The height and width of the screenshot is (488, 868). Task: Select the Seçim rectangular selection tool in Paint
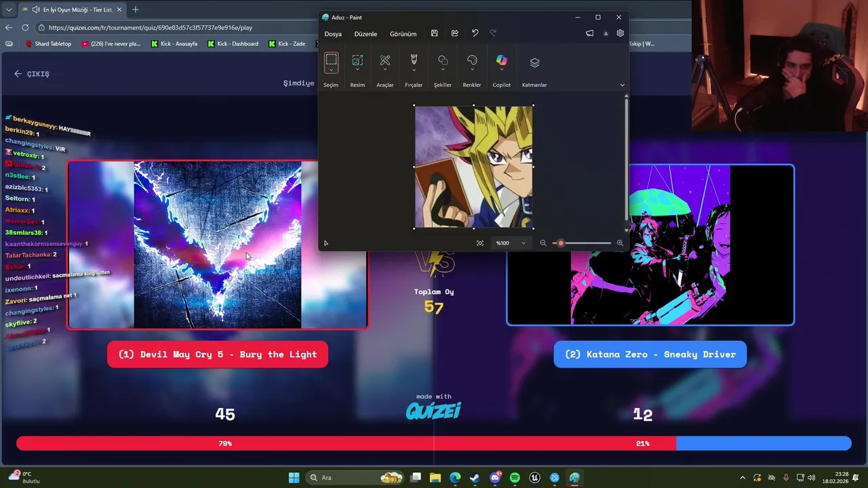[331, 60]
